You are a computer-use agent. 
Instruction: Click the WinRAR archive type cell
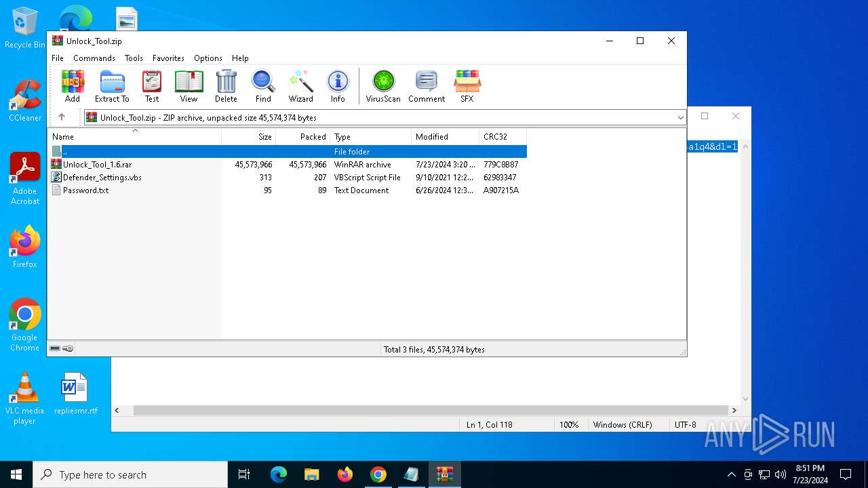363,165
